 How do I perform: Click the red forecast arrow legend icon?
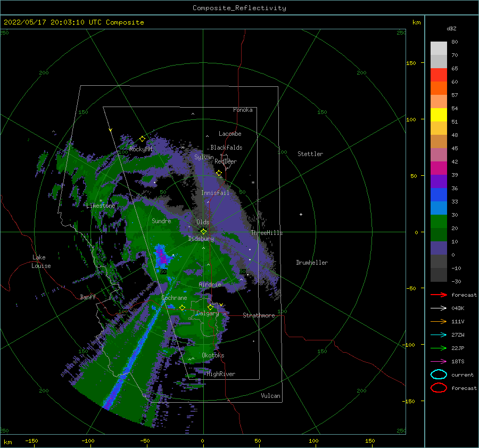(x=439, y=295)
